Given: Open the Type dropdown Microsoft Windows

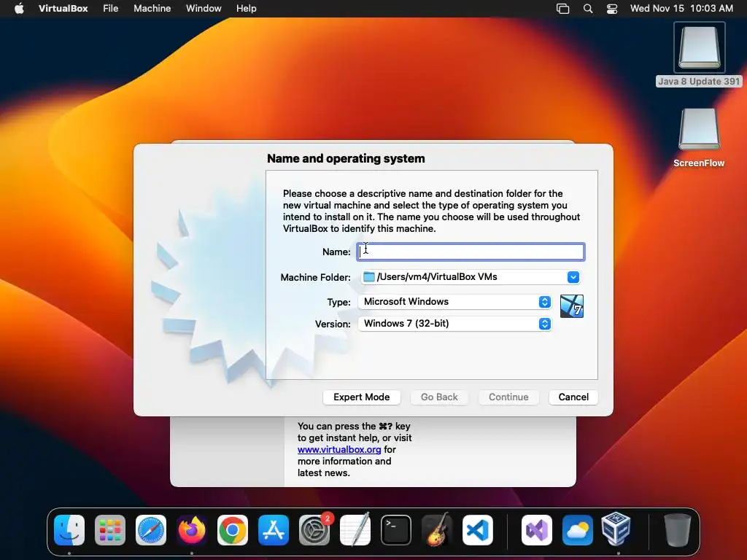Looking at the screenshot, I should pyautogui.click(x=455, y=301).
